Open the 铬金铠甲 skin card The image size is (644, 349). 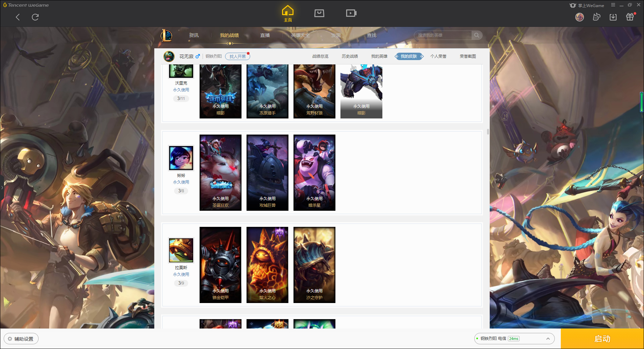pyautogui.click(x=220, y=265)
